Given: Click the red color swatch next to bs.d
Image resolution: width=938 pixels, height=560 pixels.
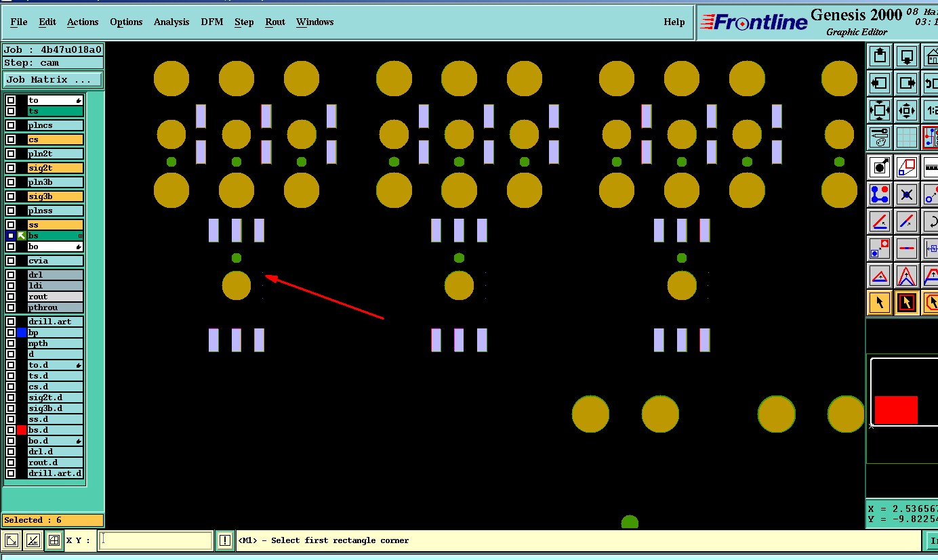Looking at the screenshot, I should coord(22,430).
